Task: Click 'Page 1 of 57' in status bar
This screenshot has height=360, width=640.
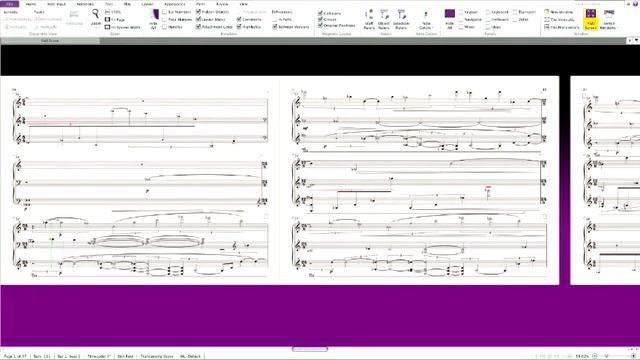Action: click(x=15, y=356)
